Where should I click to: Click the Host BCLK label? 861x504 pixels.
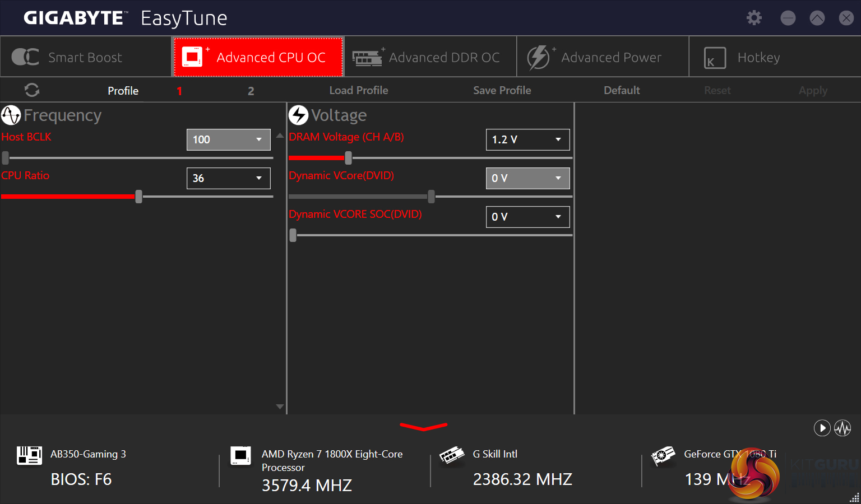click(x=26, y=137)
